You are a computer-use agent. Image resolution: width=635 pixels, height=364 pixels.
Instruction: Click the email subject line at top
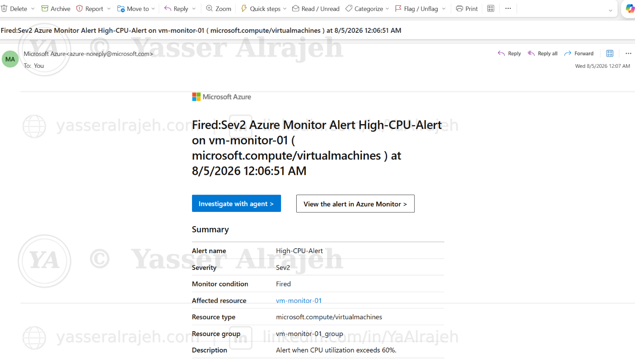click(201, 31)
